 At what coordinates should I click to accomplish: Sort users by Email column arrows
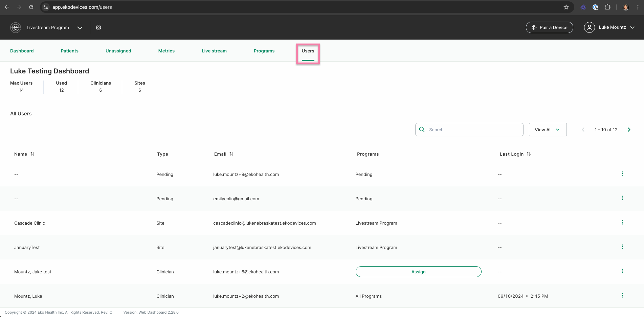[231, 154]
